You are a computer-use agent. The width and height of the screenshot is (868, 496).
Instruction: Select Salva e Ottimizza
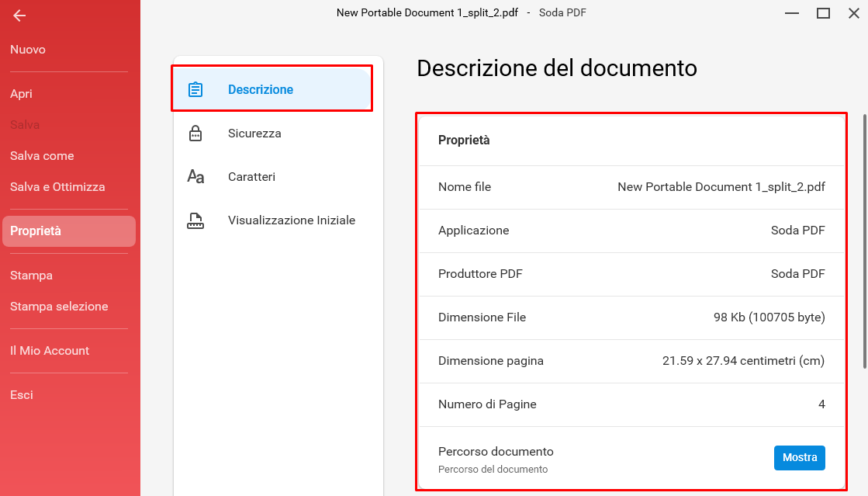click(57, 187)
